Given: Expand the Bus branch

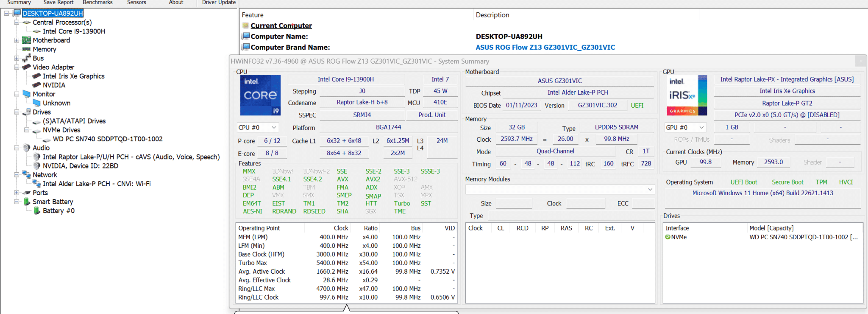Looking at the screenshot, I should (17, 58).
